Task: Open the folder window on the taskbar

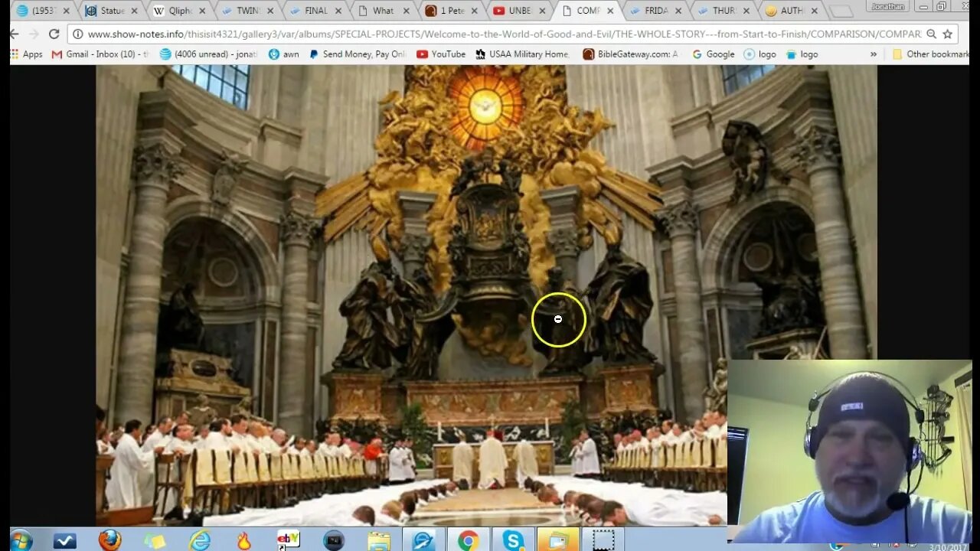Action: coord(558,540)
